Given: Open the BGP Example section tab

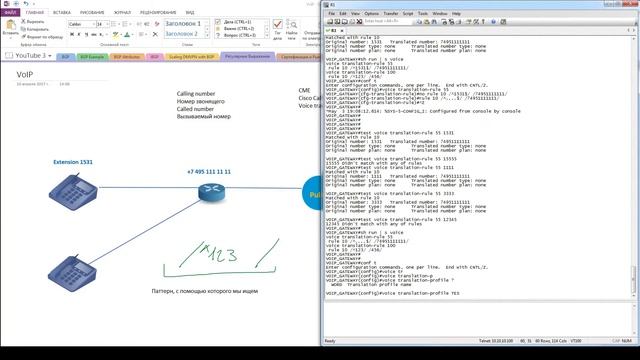Looking at the screenshot, I should pyautogui.click(x=92, y=57).
